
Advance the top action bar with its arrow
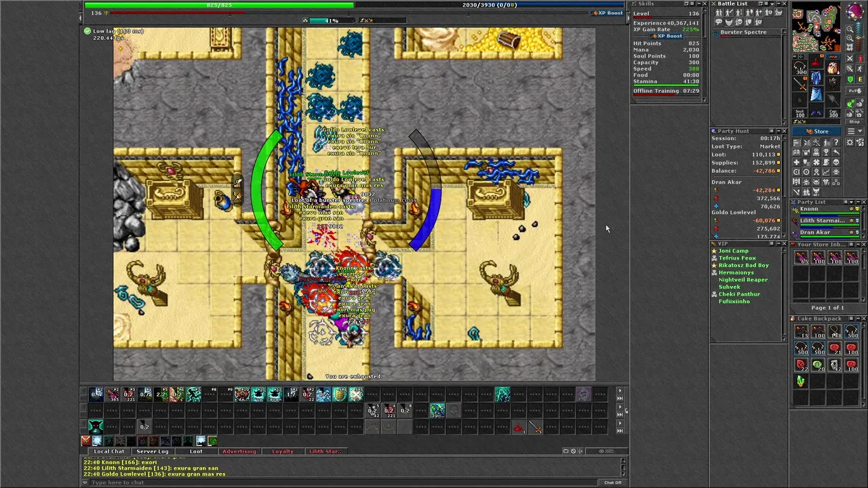620,390
